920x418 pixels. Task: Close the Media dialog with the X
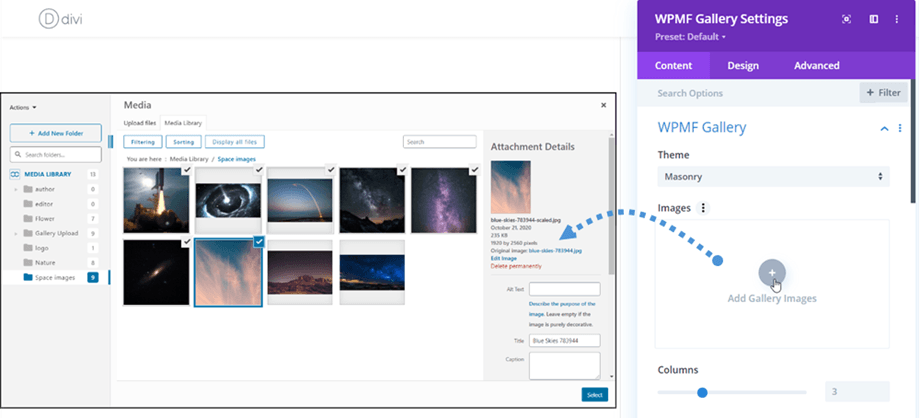click(x=603, y=105)
